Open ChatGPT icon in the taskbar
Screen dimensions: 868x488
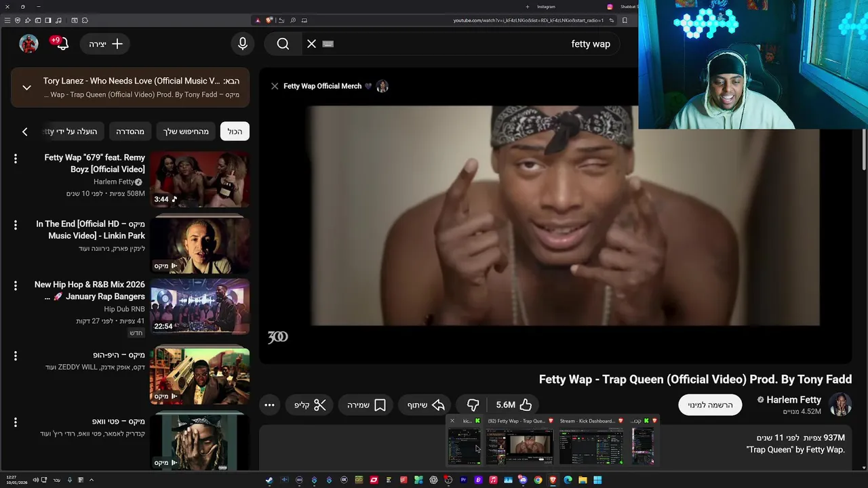pyautogui.click(x=433, y=480)
